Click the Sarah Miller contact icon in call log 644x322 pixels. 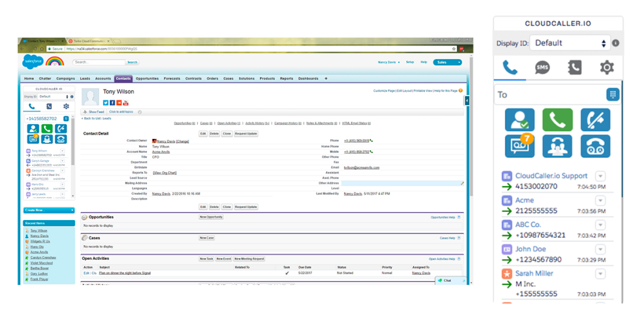tap(508, 274)
